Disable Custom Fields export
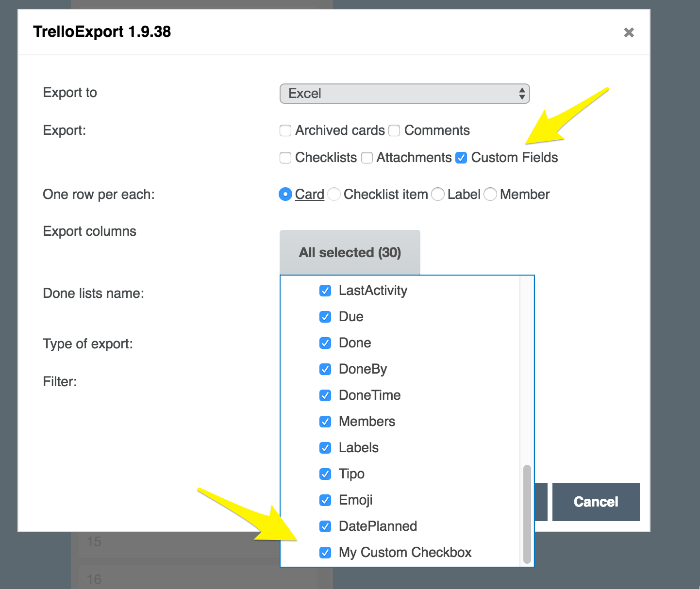 point(460,157)
